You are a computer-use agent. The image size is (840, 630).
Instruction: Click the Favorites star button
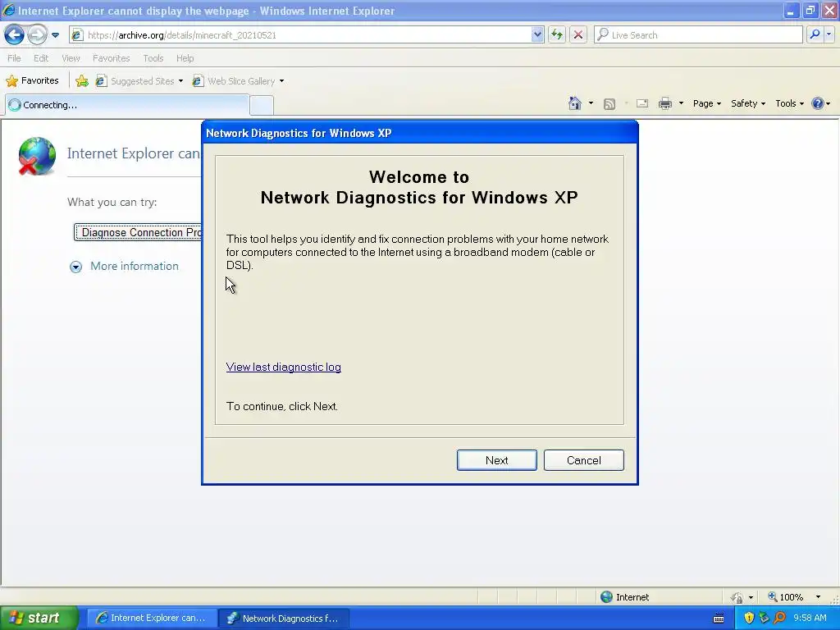[x=32, y=81]
